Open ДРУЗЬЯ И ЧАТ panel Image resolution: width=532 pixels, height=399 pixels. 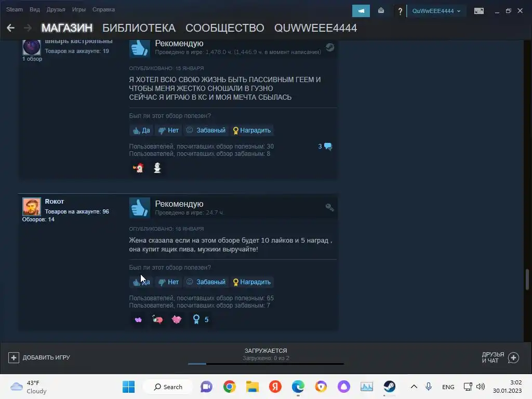[x=500, y=357]
